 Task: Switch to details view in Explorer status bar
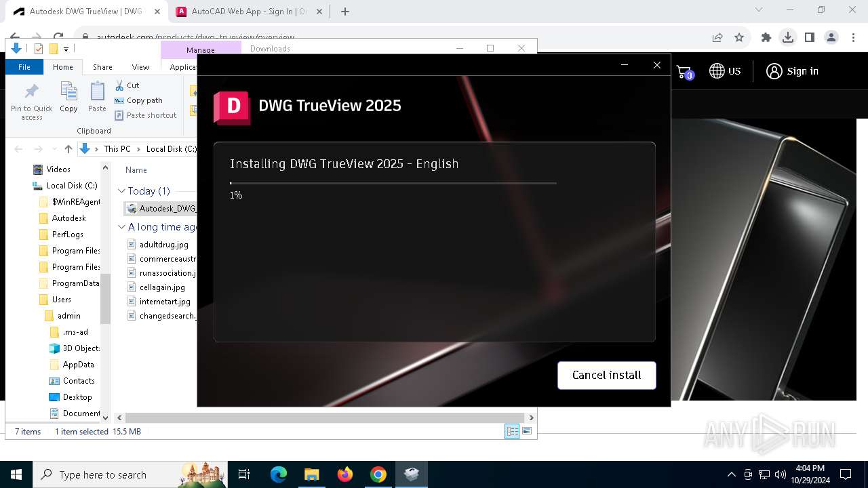[512, 431]
